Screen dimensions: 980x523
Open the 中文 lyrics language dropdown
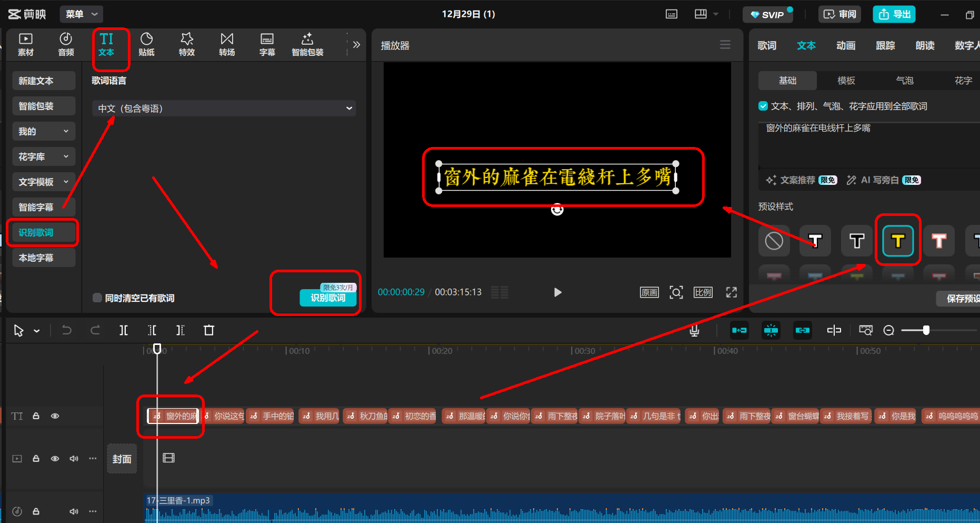click(224, 108)
